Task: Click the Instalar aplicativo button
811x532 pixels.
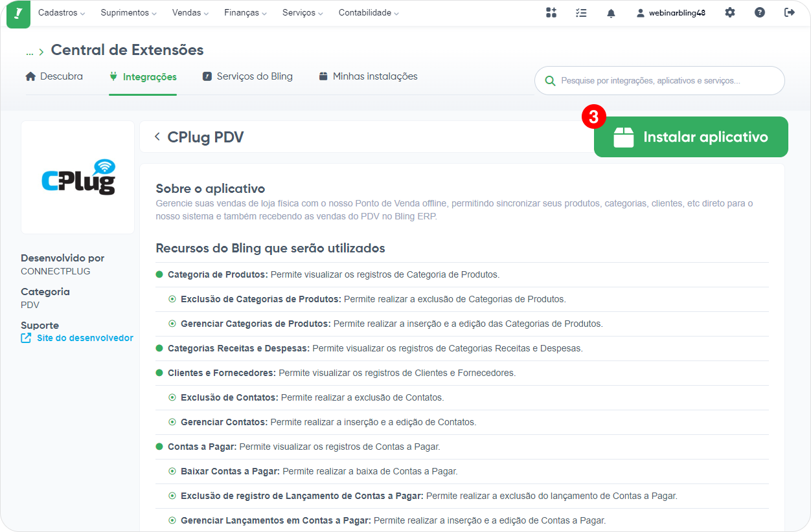Action: [x=691, y=137]
